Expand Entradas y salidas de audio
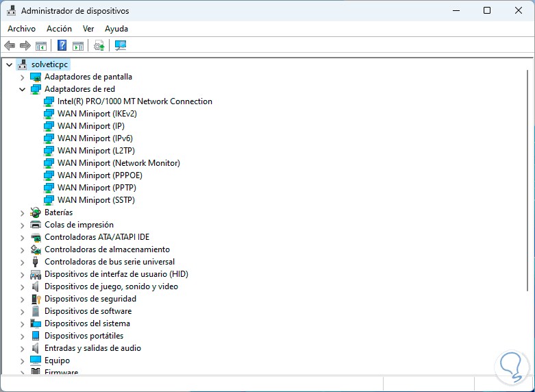This screenshot has width=535, height=392. click(23, 349)
